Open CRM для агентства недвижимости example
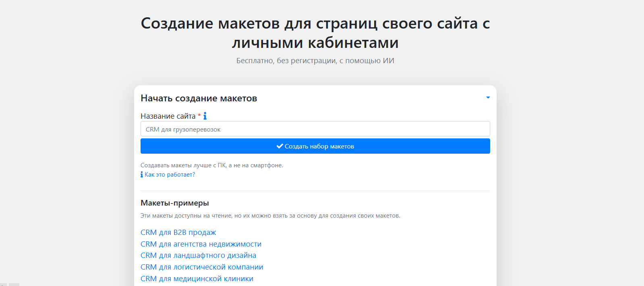Image resolution: width=644 pixels, height=286 pixels. [x=201, y=244]
